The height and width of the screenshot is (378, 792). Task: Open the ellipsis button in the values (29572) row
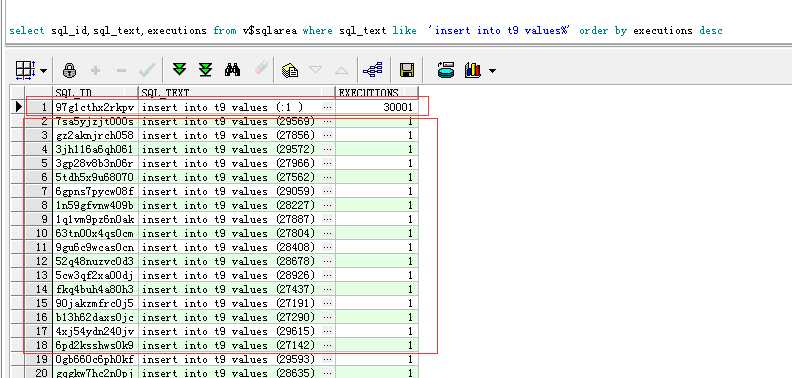[328, 150]
